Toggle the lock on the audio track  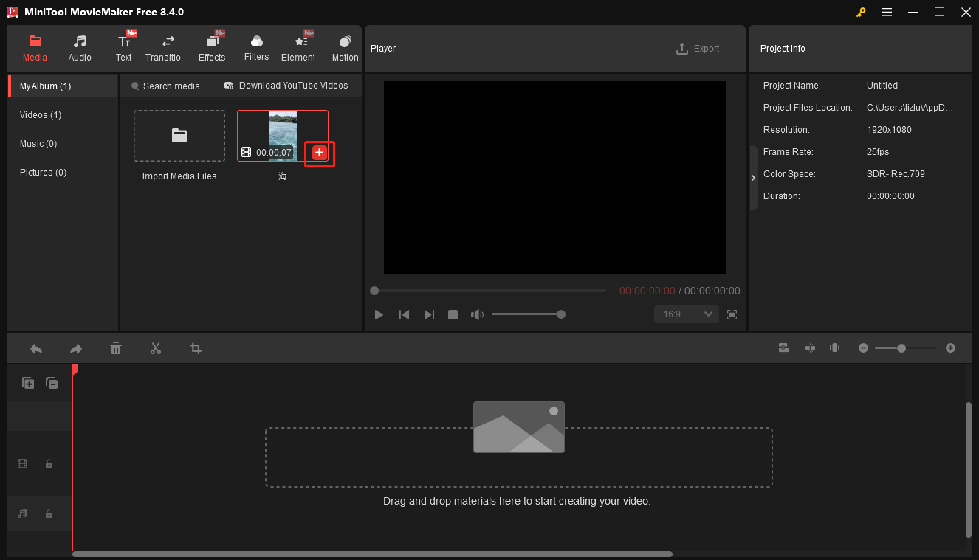coord(49,514)
